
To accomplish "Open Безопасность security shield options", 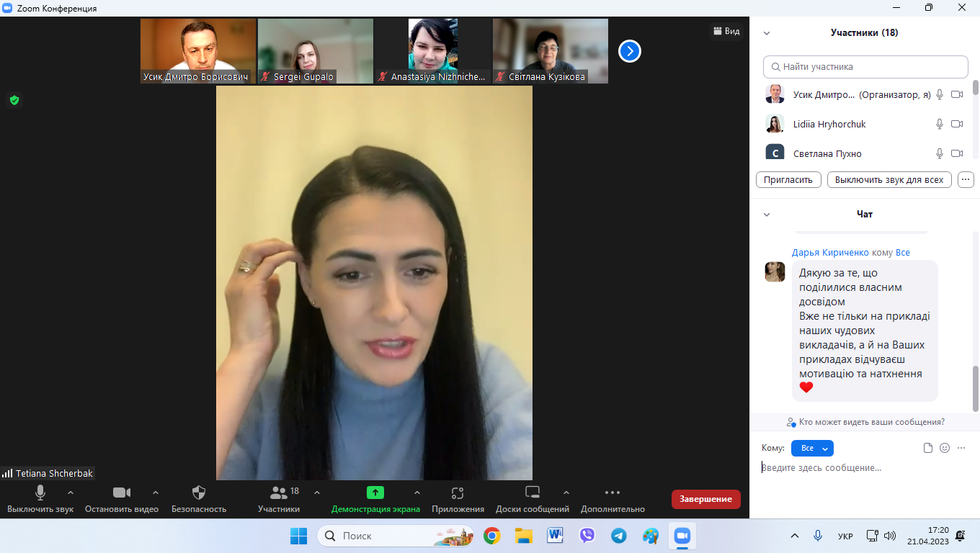I will pos(199,499).
